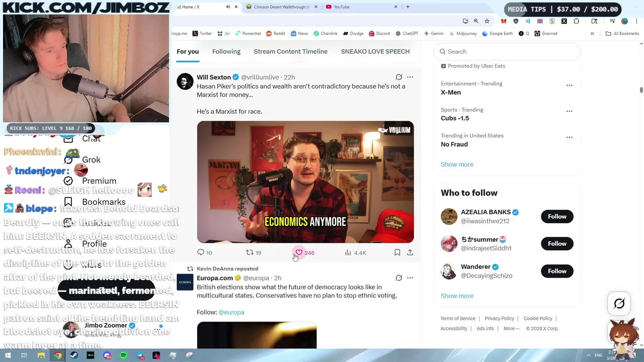Open more options on Will Sexton's post
Viewport: 644px width, 362px height.
click(x=410, y=77)
